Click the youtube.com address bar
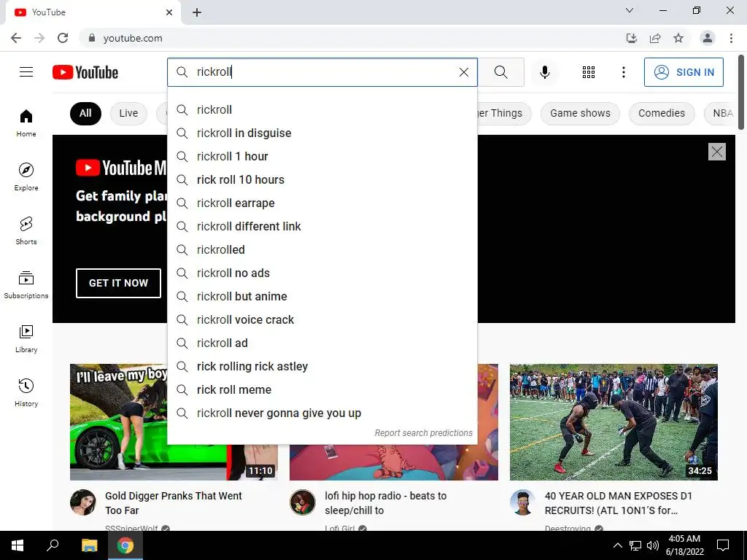 tap(352, 38)
